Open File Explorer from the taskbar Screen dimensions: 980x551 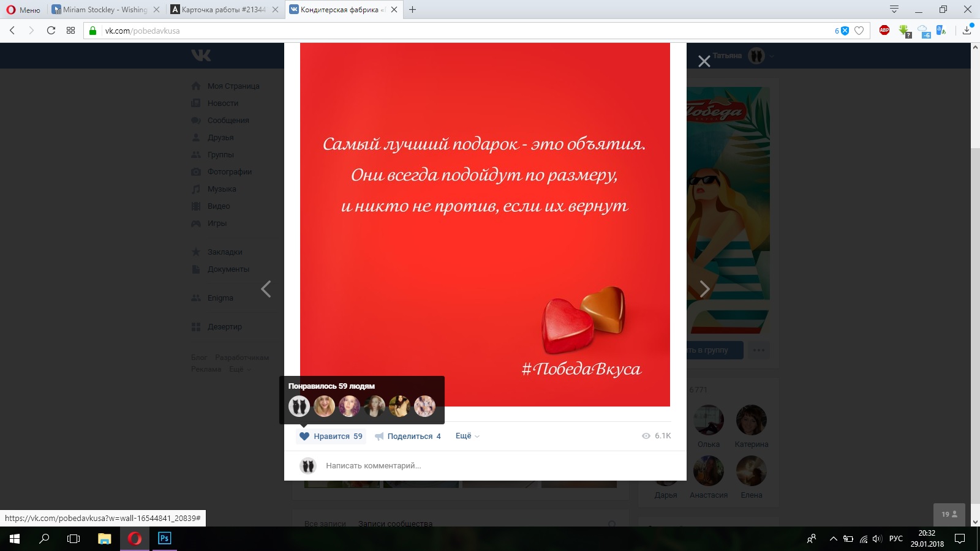[x=105, y=539]
